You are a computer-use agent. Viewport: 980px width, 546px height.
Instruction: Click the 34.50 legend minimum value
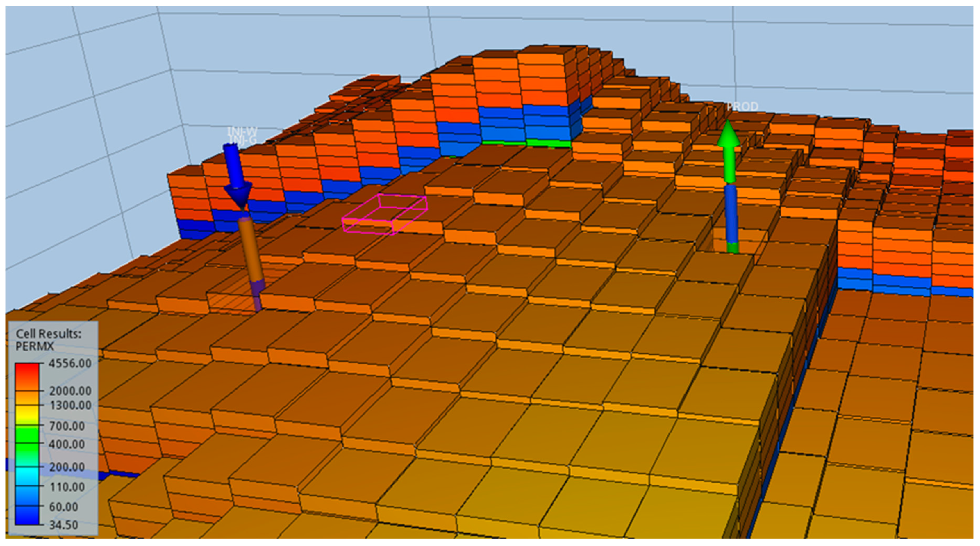pyautogui.click(x=64, y=525)
